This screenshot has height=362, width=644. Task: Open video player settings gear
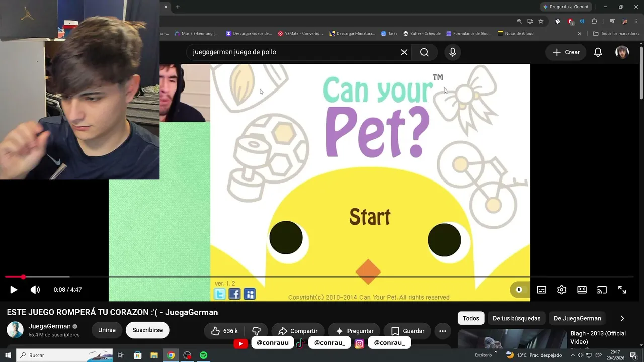click(x=561, y=290)
